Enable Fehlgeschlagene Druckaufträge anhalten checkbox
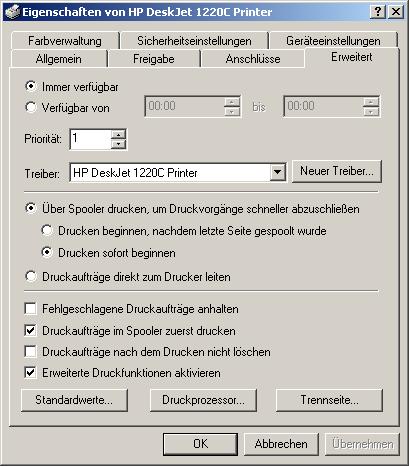Screen dimensions: 409x466 point(31,309)
